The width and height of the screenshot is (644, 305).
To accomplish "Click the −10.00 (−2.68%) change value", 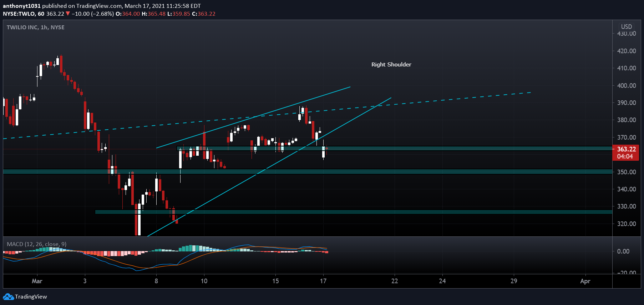I will tap(93, 14).
